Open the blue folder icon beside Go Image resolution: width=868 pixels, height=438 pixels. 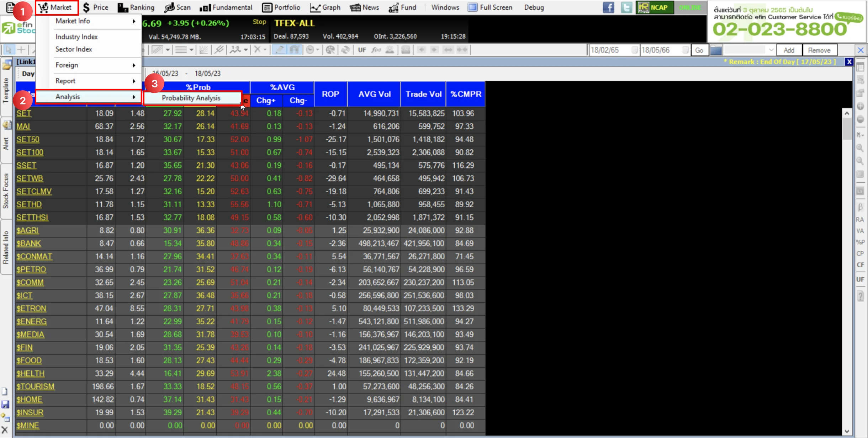[716, 50]
